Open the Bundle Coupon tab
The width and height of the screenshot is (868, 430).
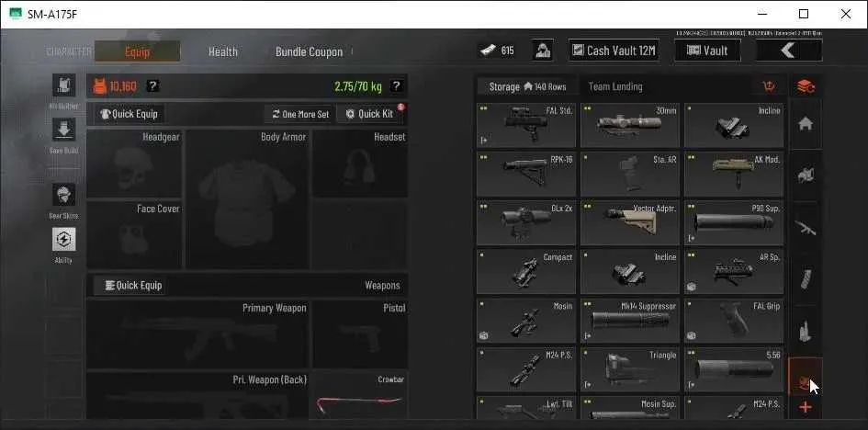[309, 51]
